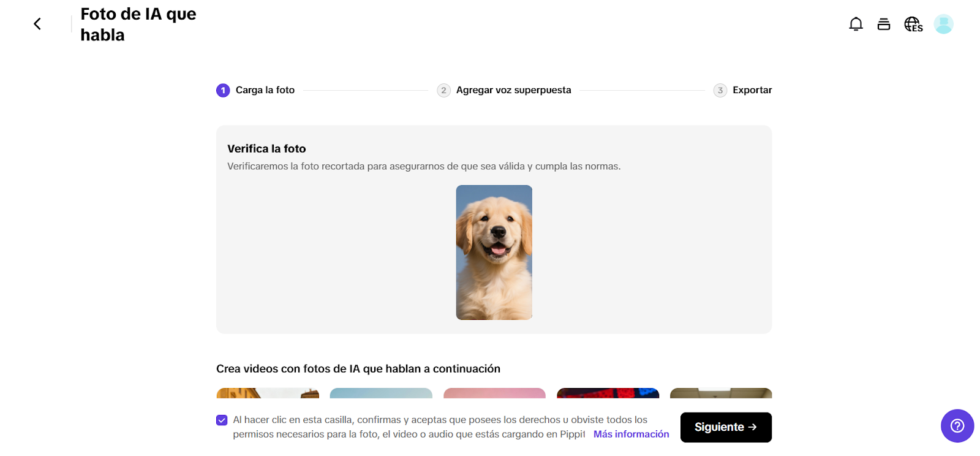Choose the light blue template thumbnail
This screenshot has width=980, height=456.
point(381,393)
